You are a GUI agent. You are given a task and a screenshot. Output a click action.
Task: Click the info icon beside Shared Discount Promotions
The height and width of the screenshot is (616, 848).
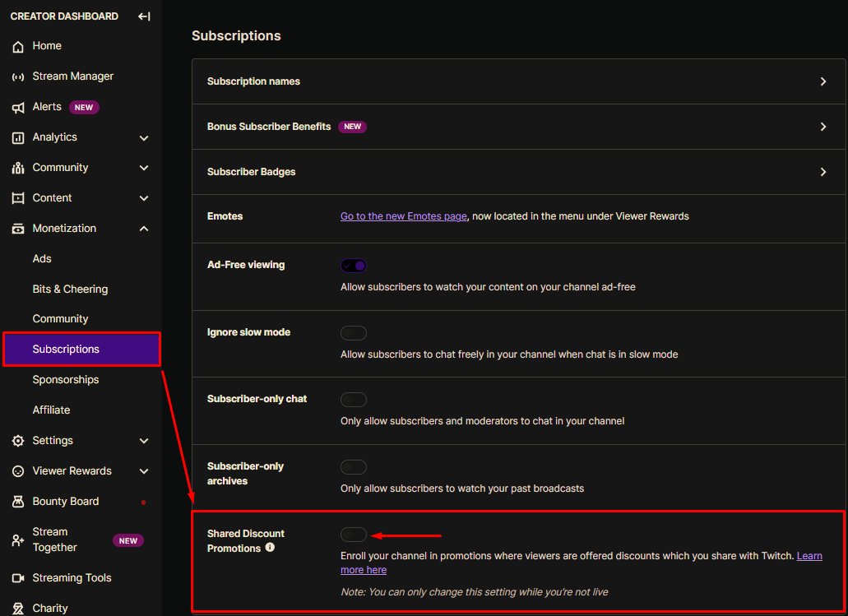click(270, 547)
